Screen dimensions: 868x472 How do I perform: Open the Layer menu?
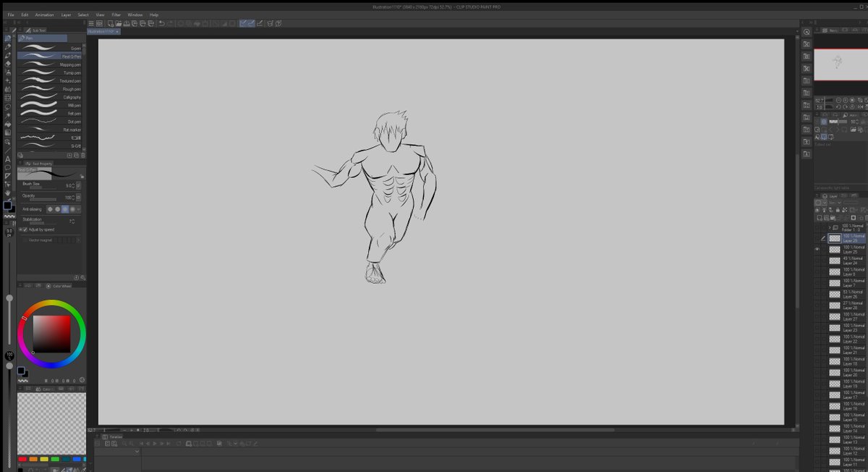tap(66, 14)
